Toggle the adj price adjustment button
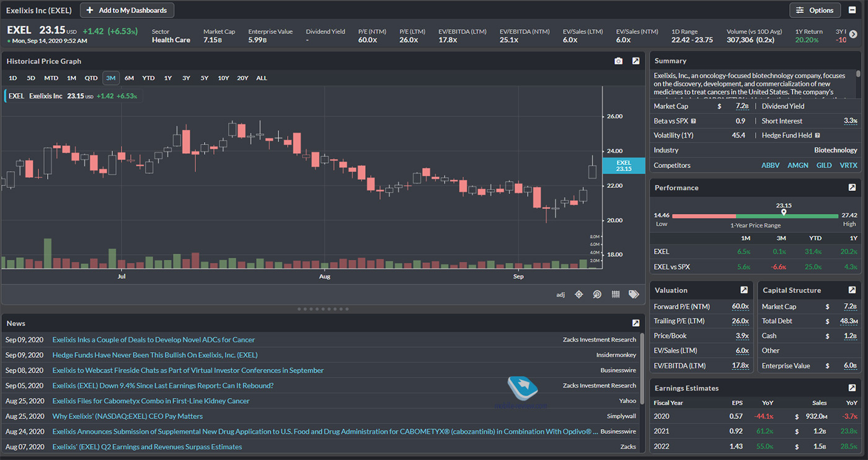This screenshot has height=460, width=868. (x=560, y=294)
